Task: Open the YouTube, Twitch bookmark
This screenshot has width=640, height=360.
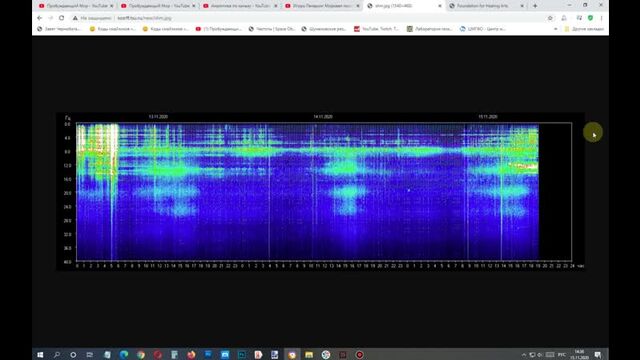Action: coord(377,29)
